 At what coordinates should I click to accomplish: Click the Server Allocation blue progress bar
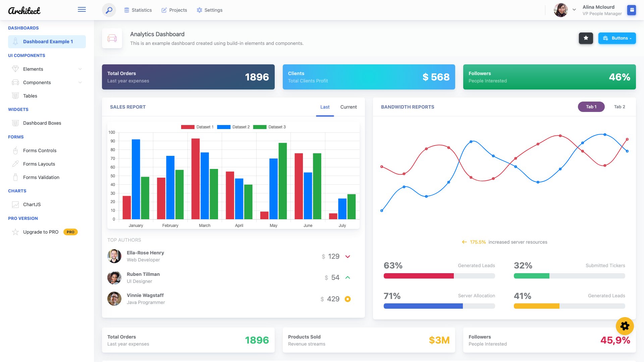423,306
